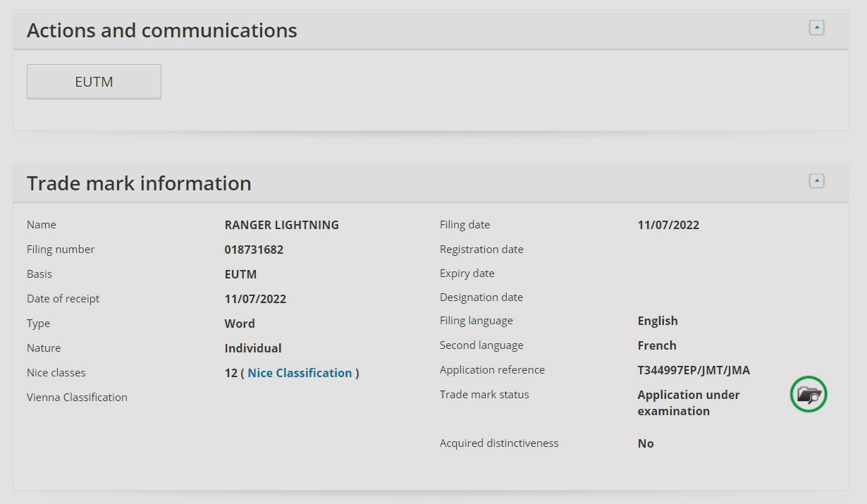
Task: Click the filing number 018731682
Action: [254, 250]
